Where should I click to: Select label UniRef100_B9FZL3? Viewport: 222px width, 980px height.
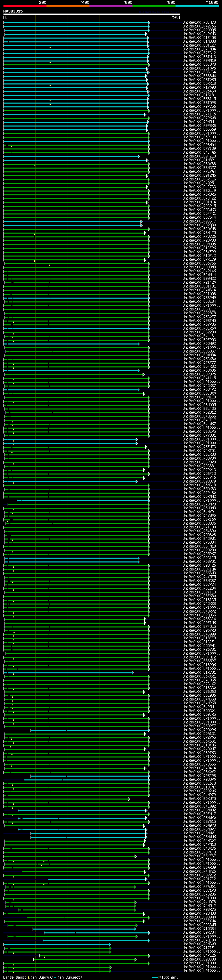click(199, 156)
